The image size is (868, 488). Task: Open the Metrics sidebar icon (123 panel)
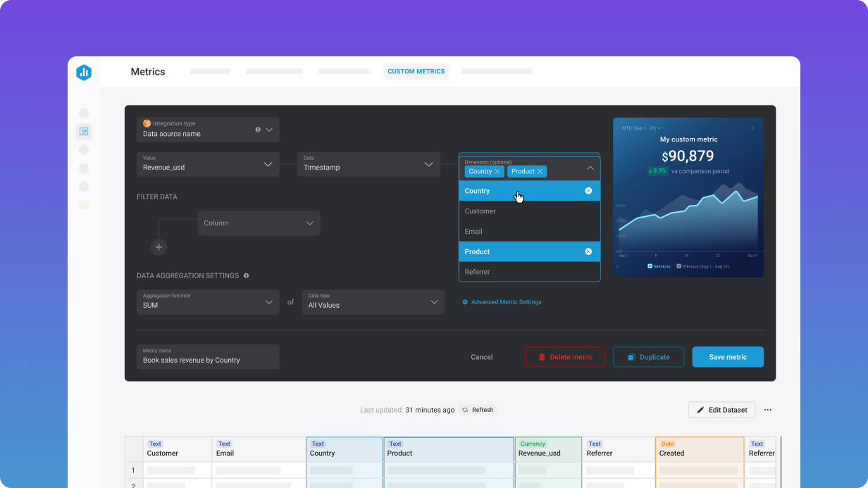click(x=84, y=131)
